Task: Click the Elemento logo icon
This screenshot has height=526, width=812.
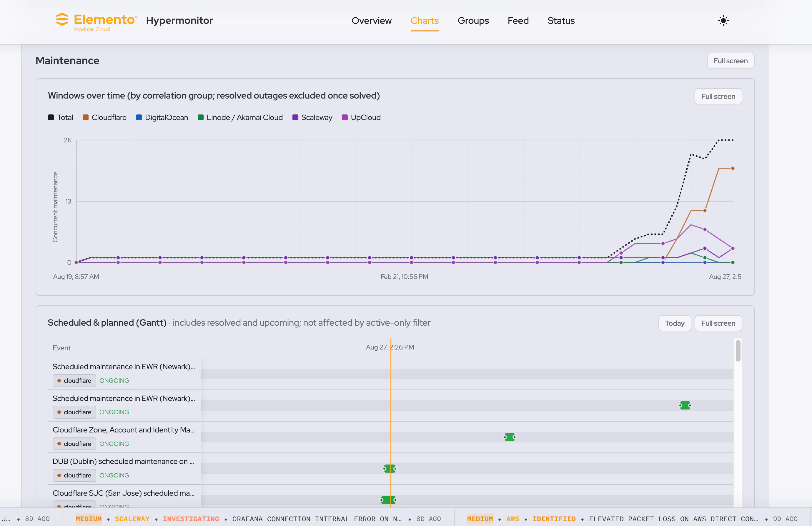Action: [x=62, y=19]
